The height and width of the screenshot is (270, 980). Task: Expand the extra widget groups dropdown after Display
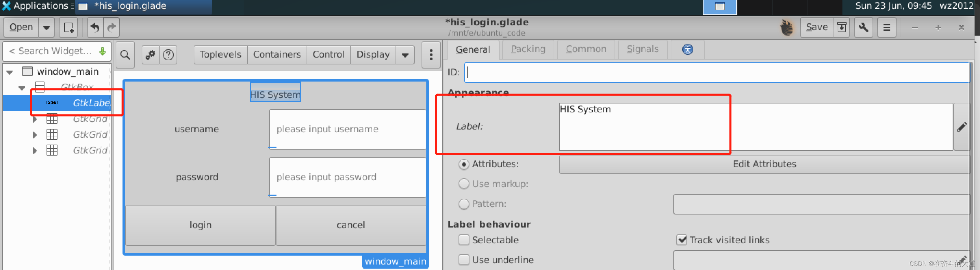[x=405, y=55]
